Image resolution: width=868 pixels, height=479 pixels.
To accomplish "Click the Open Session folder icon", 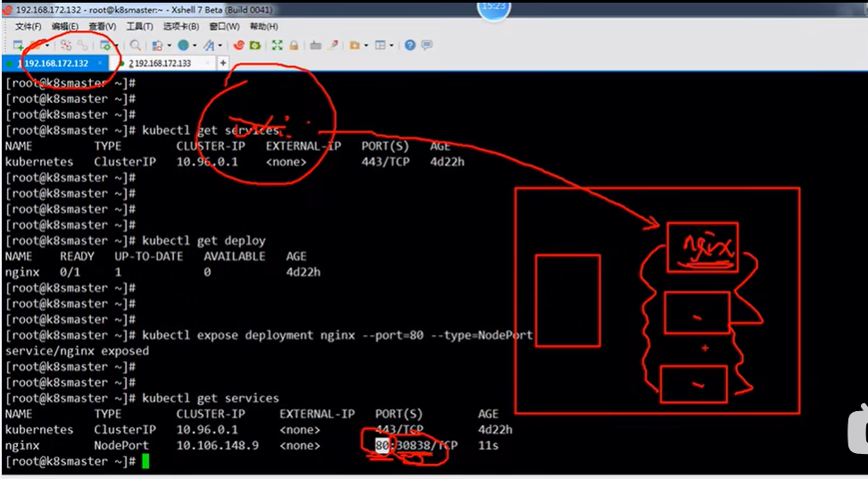I will point(36,46).
